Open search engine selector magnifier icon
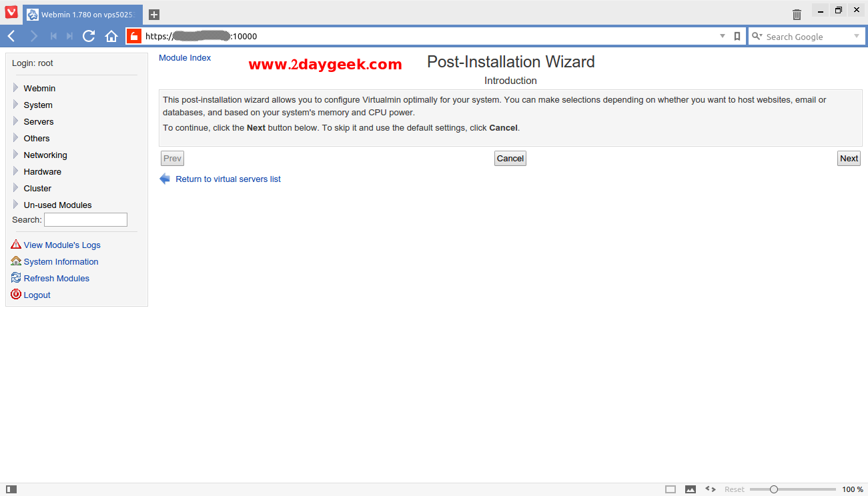This screenshot has width=868, height=496. click(757, 37)
